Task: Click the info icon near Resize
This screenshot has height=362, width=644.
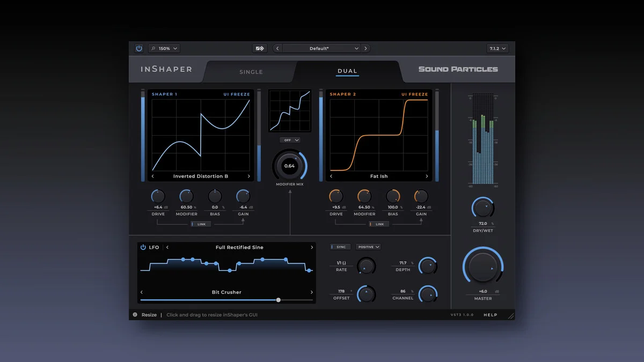Action: pyautogui.click(x=134, y=315)
